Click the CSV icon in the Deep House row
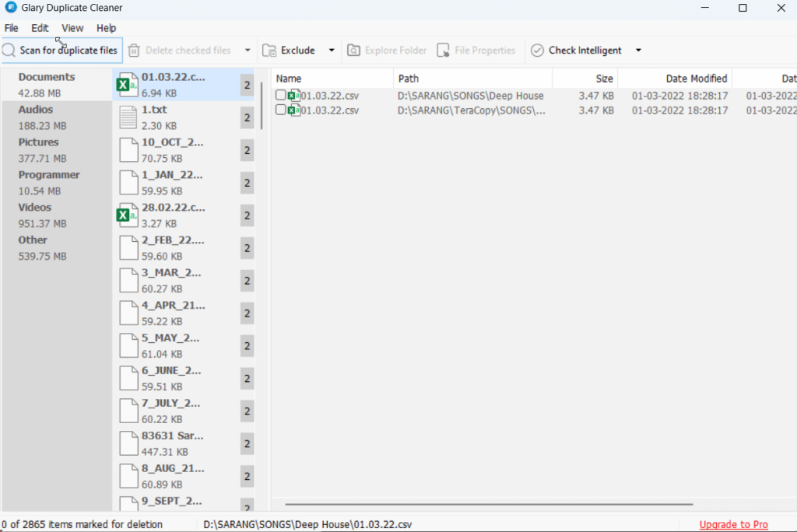Viewport: 797px width, 532px height. click(x=293, y=96)
